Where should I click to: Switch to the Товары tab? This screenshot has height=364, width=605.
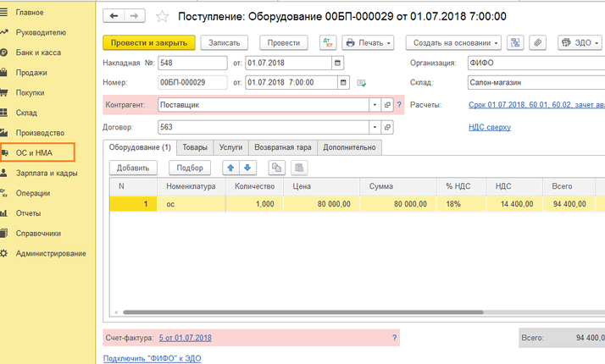[195, 147]
